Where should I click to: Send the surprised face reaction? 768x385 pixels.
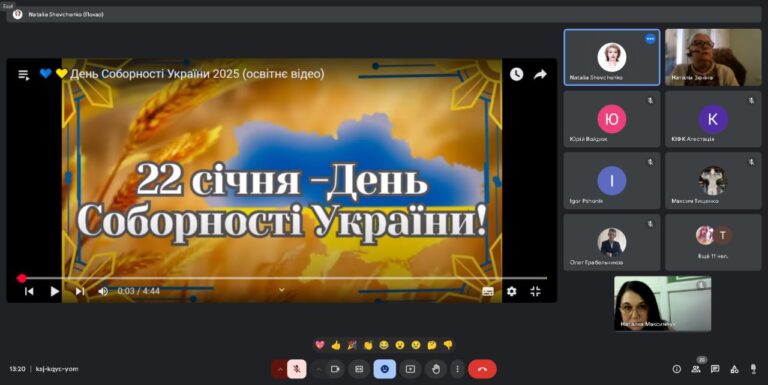[400, 345]
